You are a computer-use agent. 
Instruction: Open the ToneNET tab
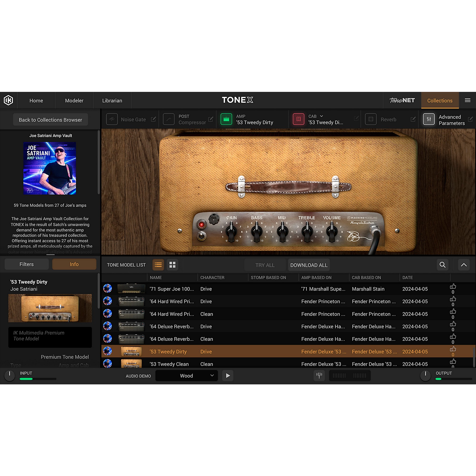click(x=402, y=100)
